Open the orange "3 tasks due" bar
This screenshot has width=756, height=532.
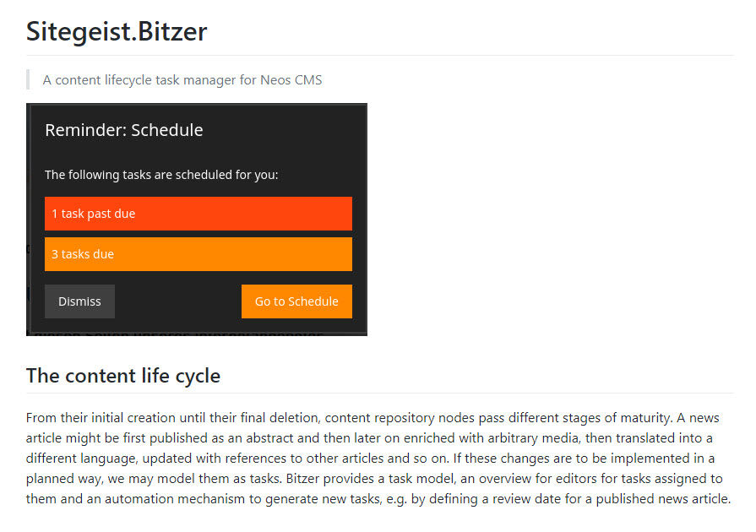click(x=198, y=254)
